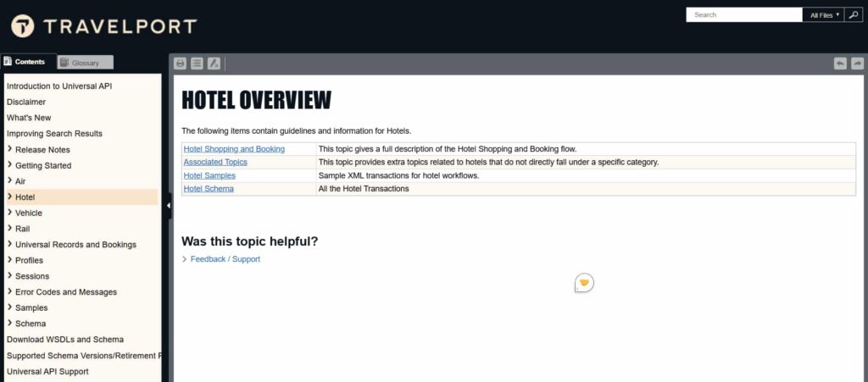Click the magnifier search button
The height and width of the screenshot is (382, 868).
point(853,15)
